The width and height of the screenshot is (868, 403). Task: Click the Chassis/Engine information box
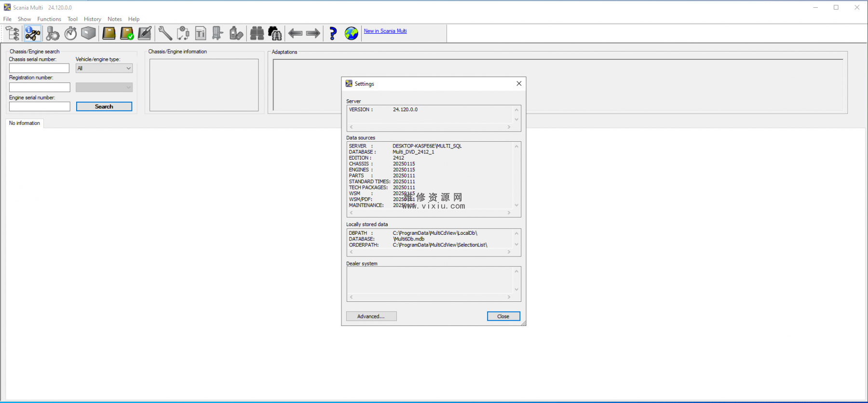tap(204, 85)
